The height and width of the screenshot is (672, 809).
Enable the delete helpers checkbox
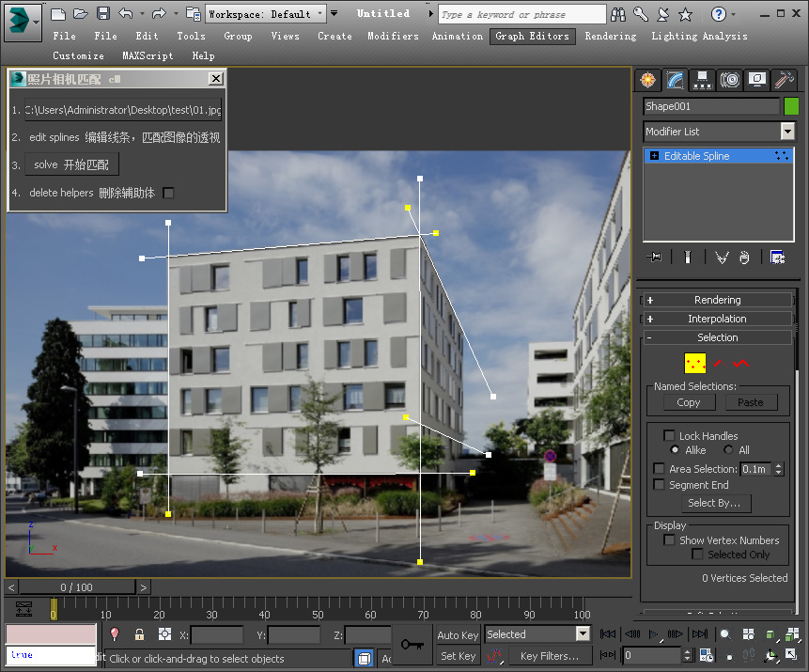(x=169, y=193)
